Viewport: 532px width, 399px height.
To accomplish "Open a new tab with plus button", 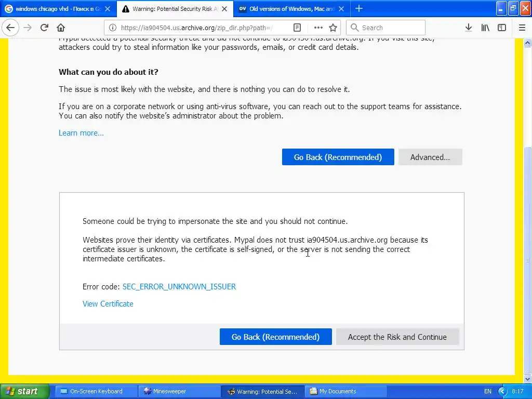I will point(358,9).
